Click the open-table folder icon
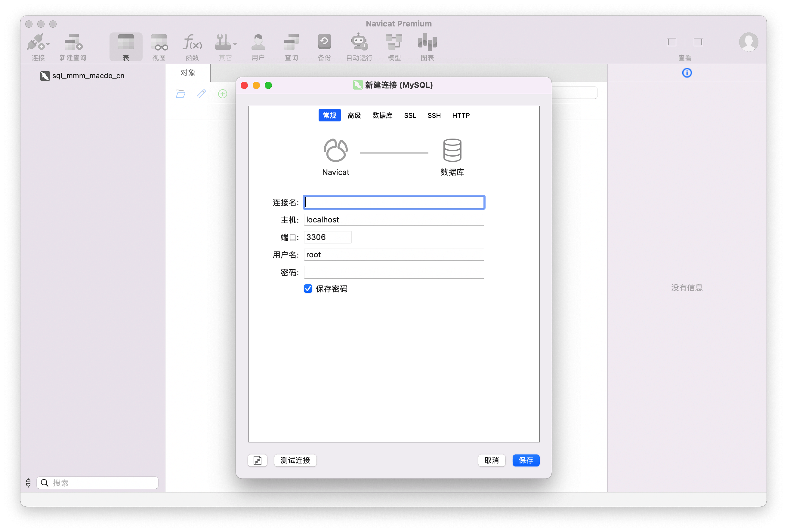 click(181, 94)
